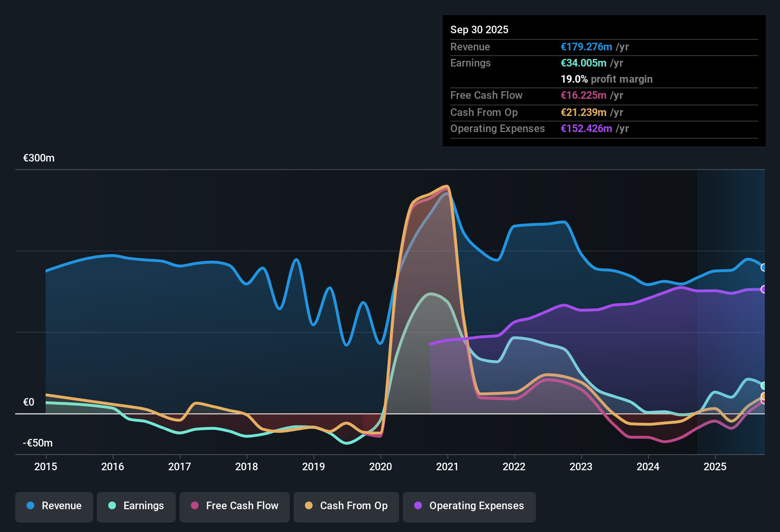Image resolution: width=780 pixels, height=532 pixels.
Task: Click the 2025 x-axis year label
Action: pos(715,466)
